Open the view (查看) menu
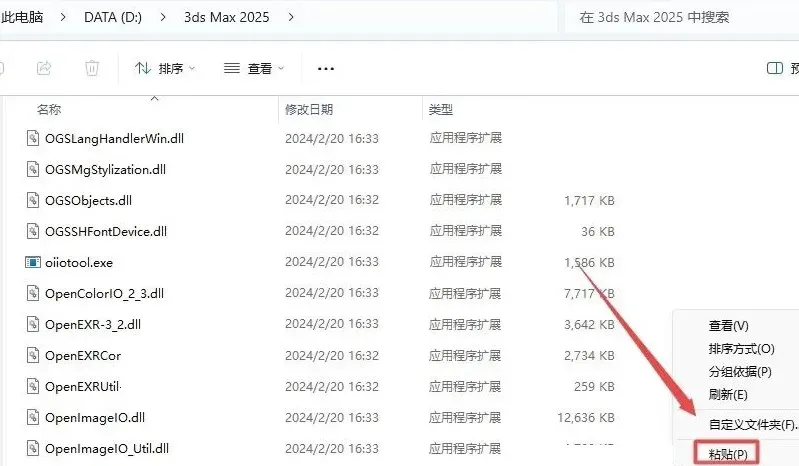The image size is (799, 466). point(254,68)
